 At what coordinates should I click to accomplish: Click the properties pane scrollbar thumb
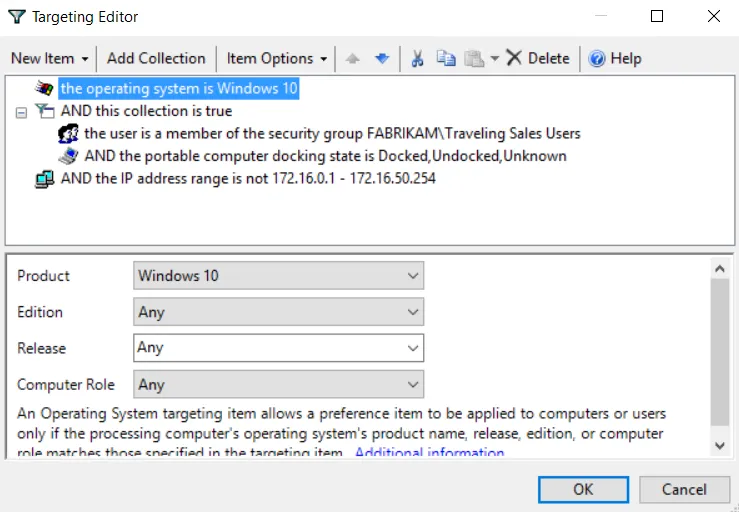click(720, 352)
